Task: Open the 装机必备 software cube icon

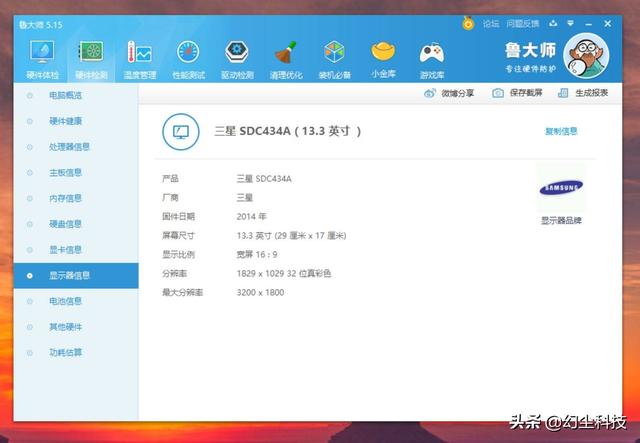Action: point(334,51)
